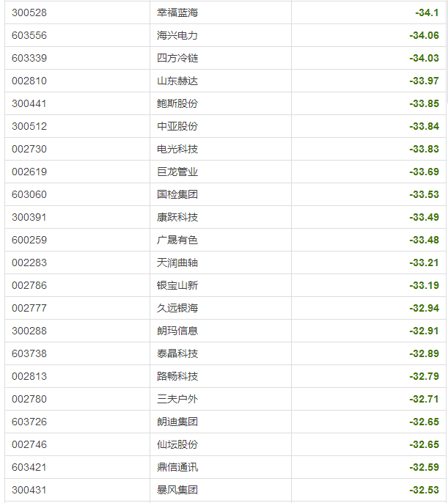Click the value -33.83

pyautogui.click(x=424, y=149)
